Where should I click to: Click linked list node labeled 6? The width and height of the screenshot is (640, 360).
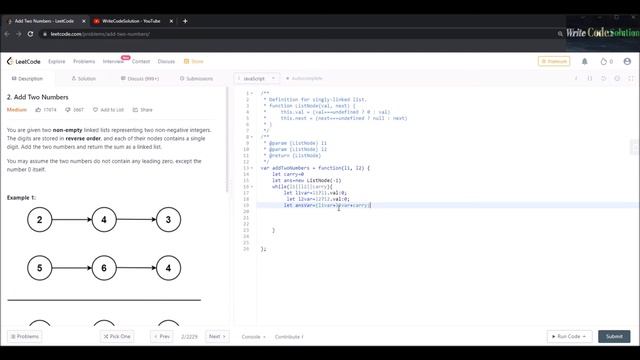click(x=104, y=268)
